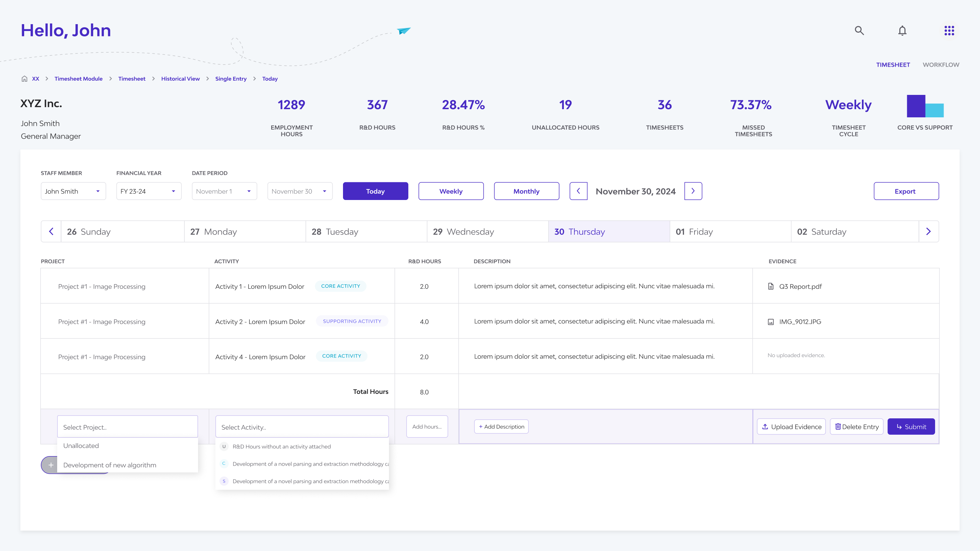Click the paper plane icon
Screen dimensions: 980x551
404,30
